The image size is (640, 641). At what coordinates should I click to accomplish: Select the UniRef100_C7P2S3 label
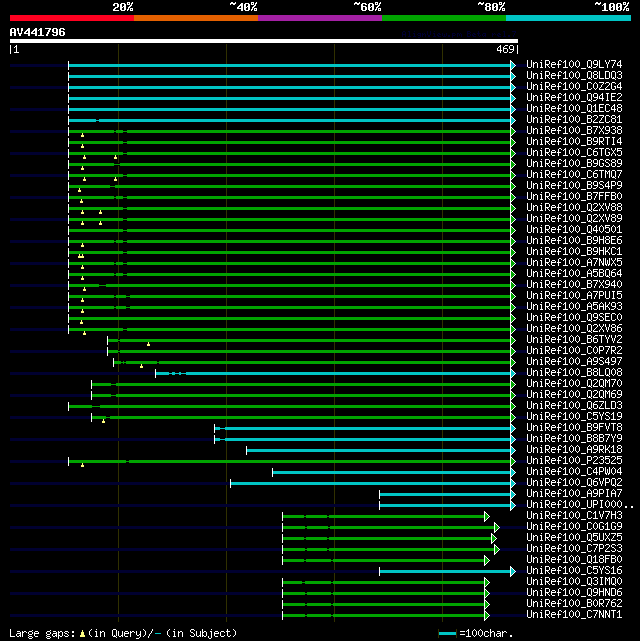click(574, 549)
